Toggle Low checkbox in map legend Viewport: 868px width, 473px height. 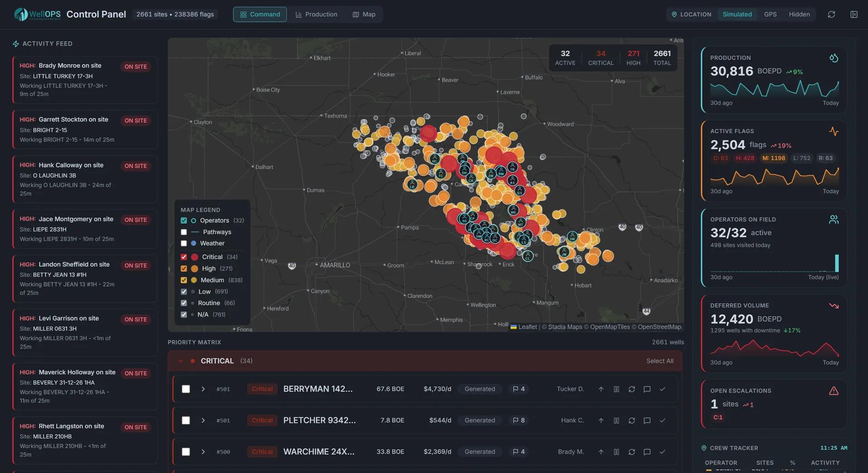click(x=184, y=292)
